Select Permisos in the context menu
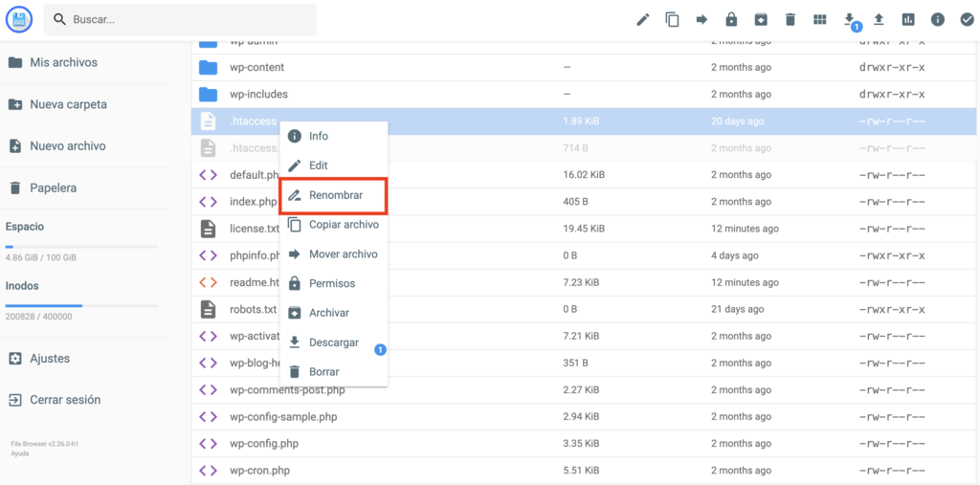 coord(334,284)
